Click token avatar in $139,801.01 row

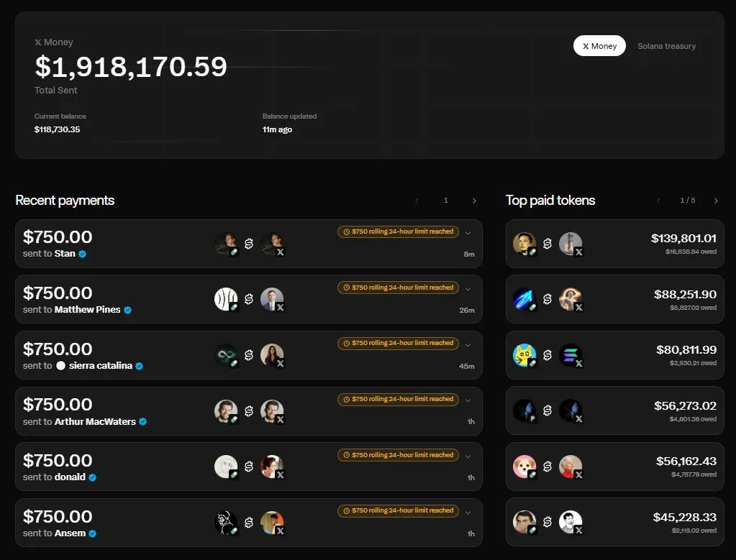(x=524, y=244)
